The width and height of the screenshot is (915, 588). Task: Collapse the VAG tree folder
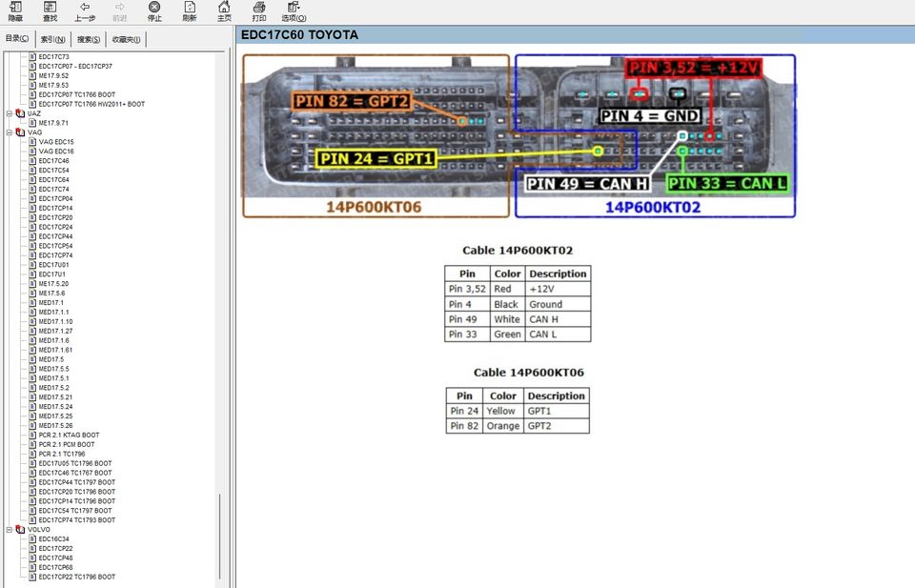point(10,132)
